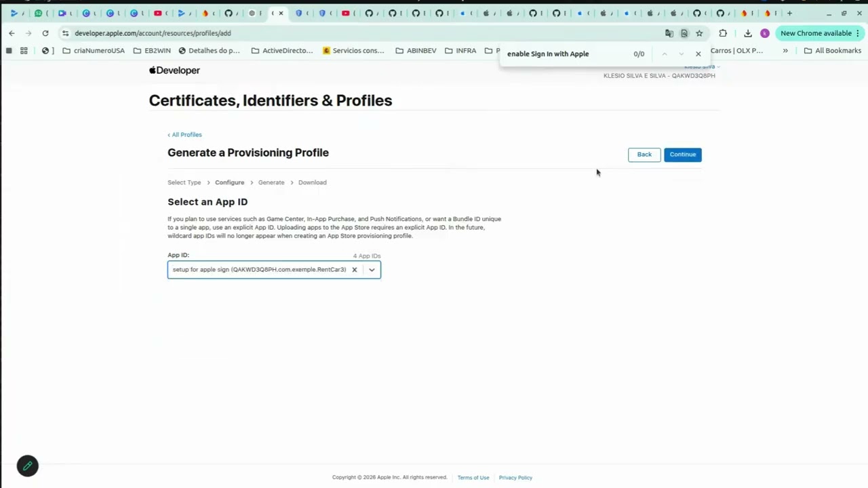Click the App ID selection field
The image size is (868, 488).
[274, 270]
